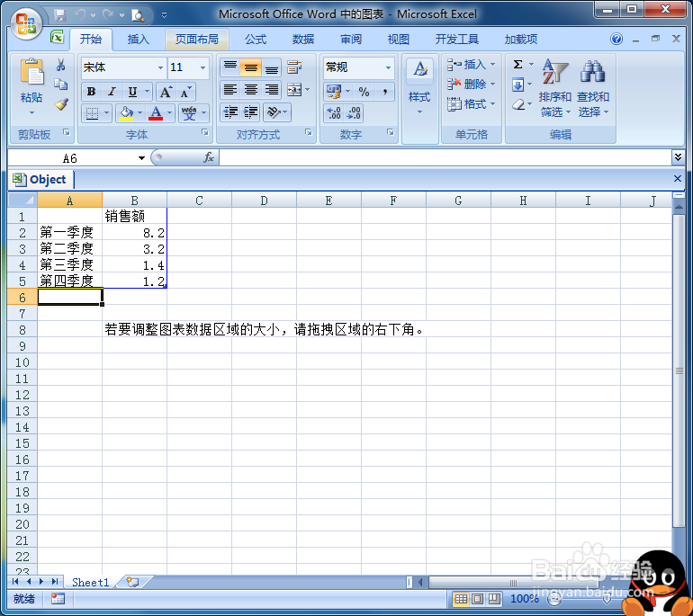Image resolution: width=693 pixels, height=616 pixels.
Task: Open the 排序和筛选 menu
Action: click(554, 88)
